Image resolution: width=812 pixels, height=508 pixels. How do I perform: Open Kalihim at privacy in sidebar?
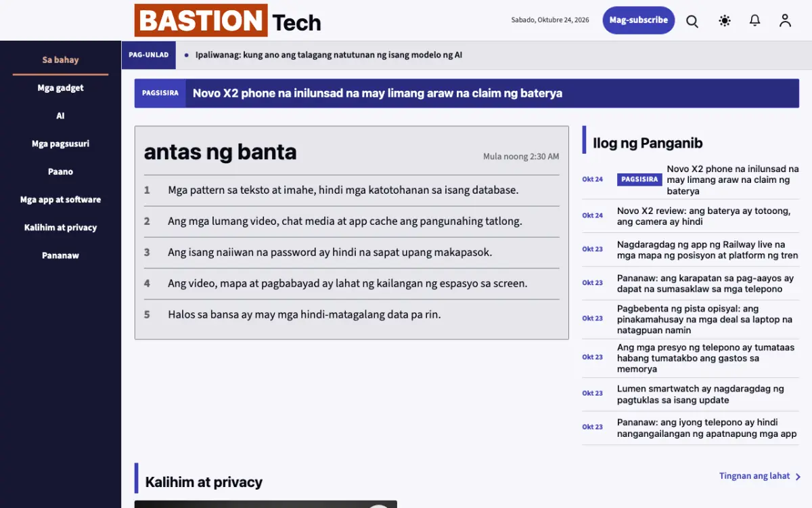[x=60, y=228]
